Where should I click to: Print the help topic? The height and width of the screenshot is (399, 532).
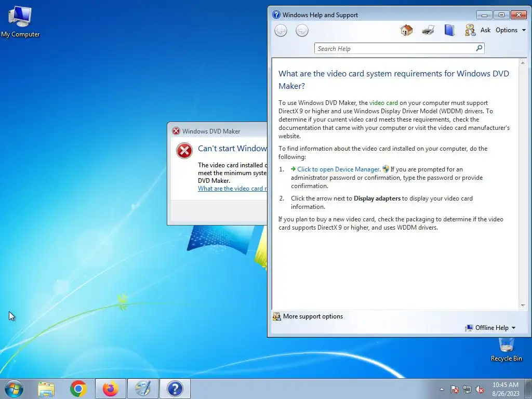click(x=428, y=30)
